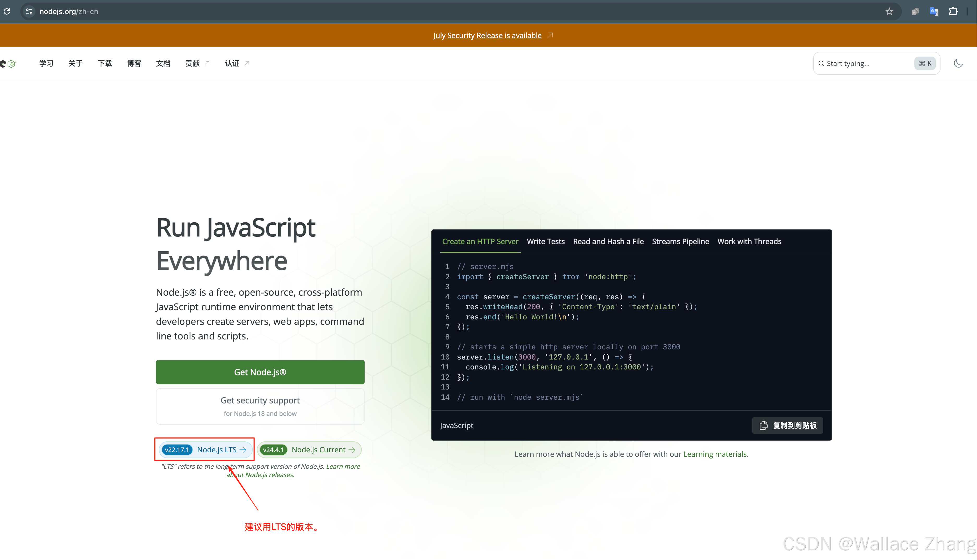
Task: Click code line "res.end('Hello World!\n');"
Action: 522,317
